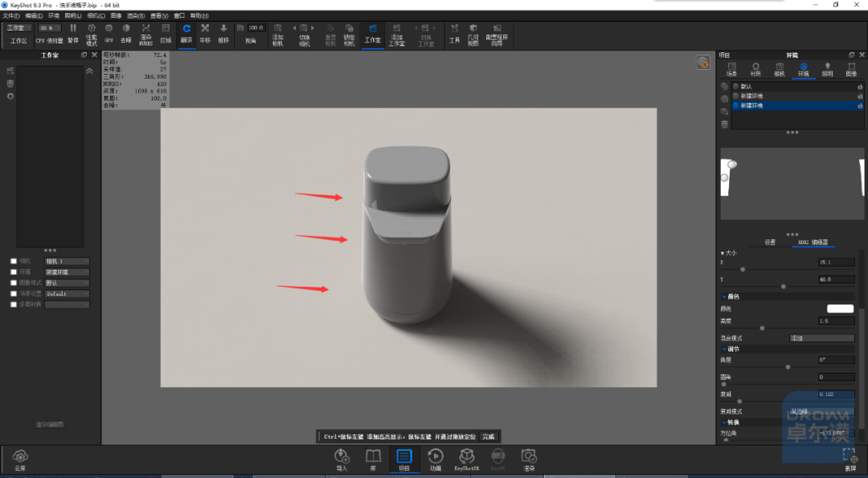Toggle GPU rendering in the ribbon
This screenshot has height=478, width=868.
(109, 34)
